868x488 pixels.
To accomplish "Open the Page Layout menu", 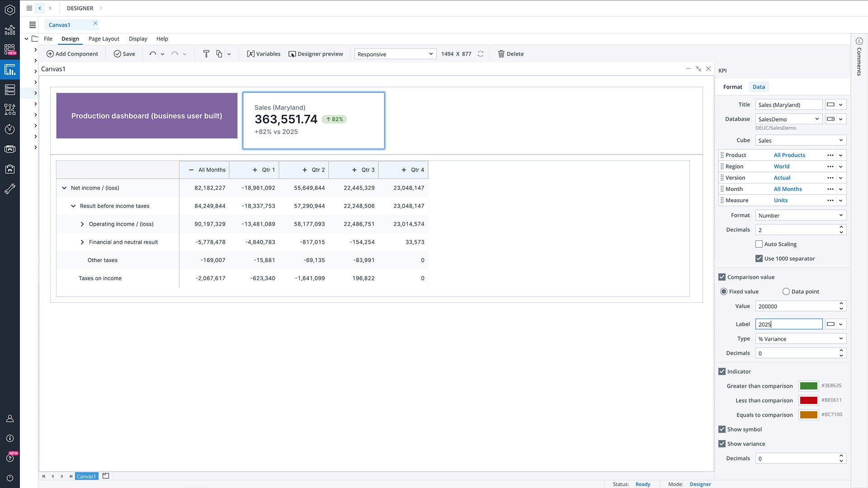I will coord(104,39).
